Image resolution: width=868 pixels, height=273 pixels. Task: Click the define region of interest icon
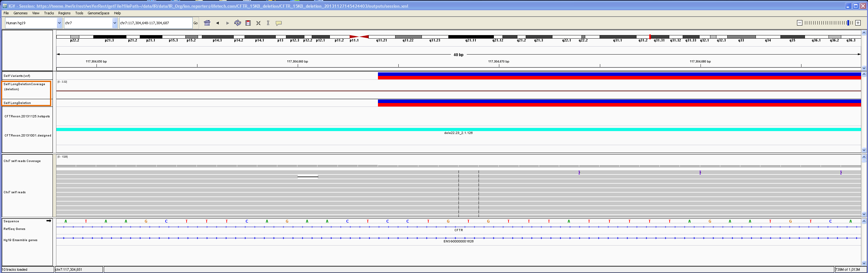coord(248,23)
